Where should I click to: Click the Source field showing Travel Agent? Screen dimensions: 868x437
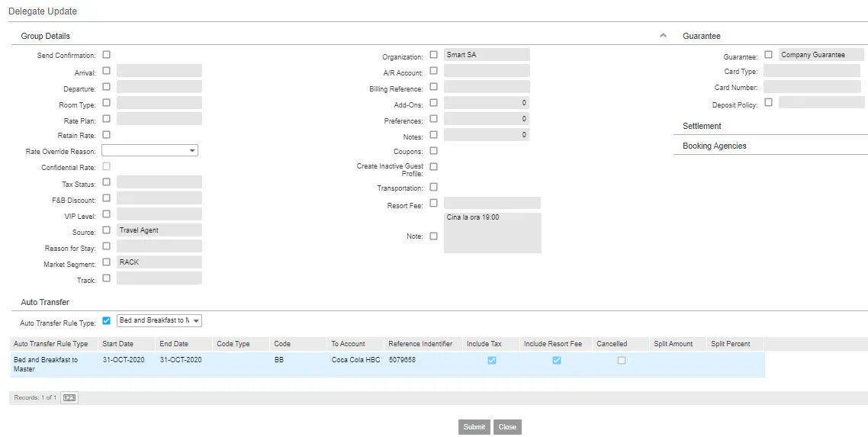[159, 230]
